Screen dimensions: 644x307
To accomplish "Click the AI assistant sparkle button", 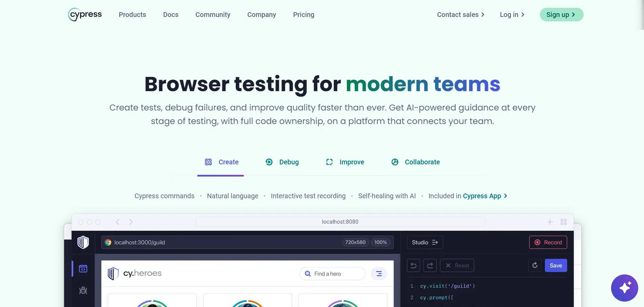I will pos(625,288).
